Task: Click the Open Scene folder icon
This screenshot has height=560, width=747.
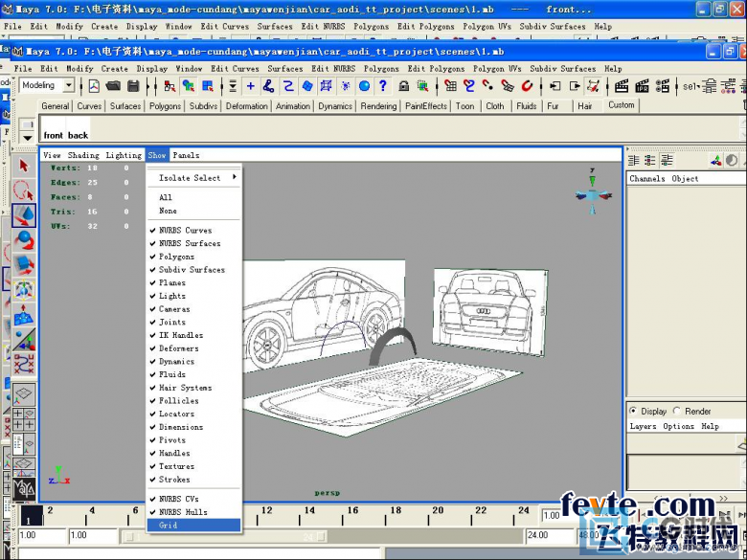Action: pos(113,86)
